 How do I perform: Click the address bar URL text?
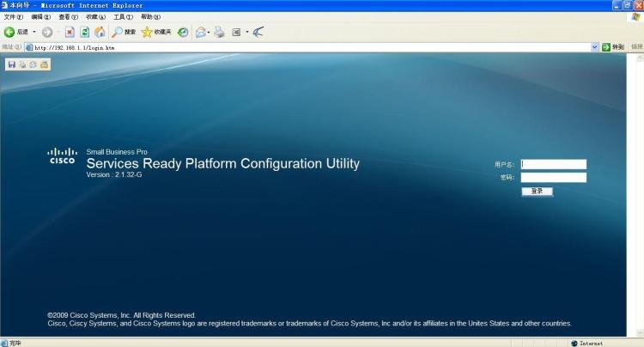click(x=75, y=47)
